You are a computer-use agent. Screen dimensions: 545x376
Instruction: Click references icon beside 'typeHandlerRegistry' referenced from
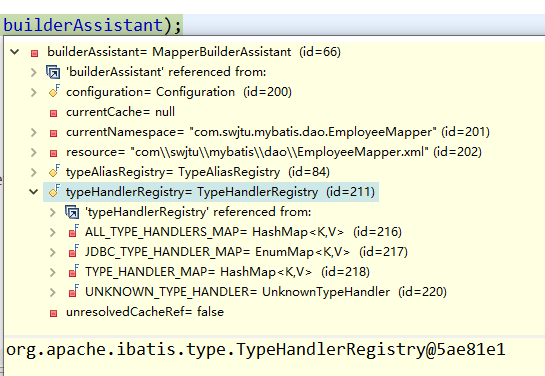coord(72,212)
